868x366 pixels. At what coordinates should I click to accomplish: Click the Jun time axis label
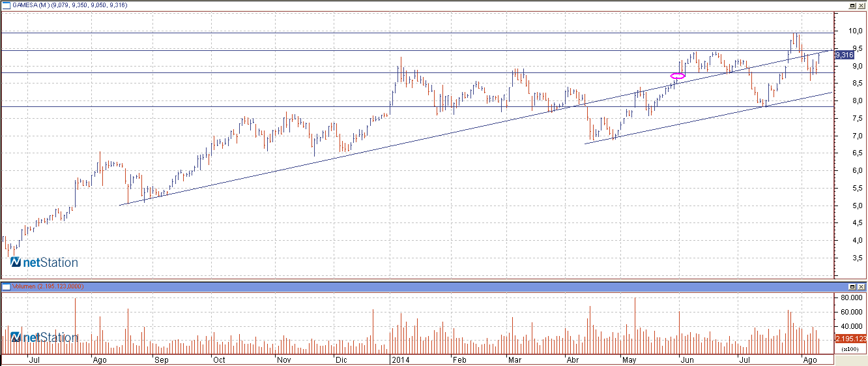coord(688,359)
